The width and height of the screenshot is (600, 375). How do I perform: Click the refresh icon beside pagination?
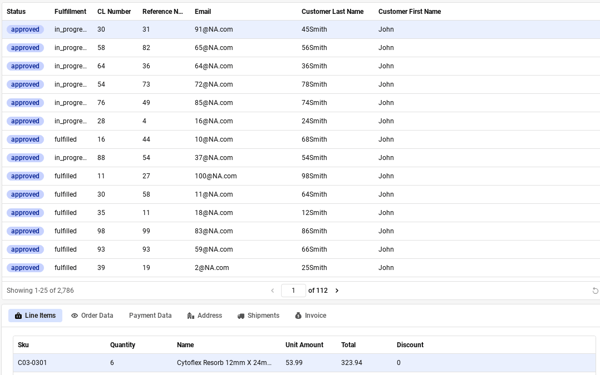(x=595, y=291)
